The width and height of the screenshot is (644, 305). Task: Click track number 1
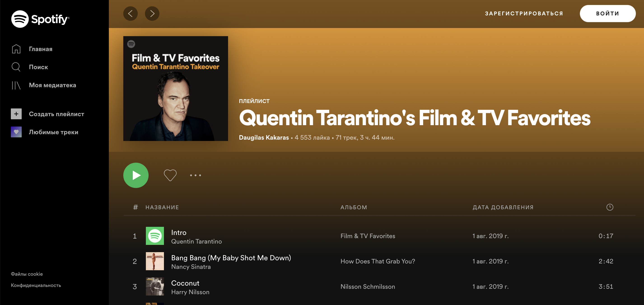(x=135, y=236)
